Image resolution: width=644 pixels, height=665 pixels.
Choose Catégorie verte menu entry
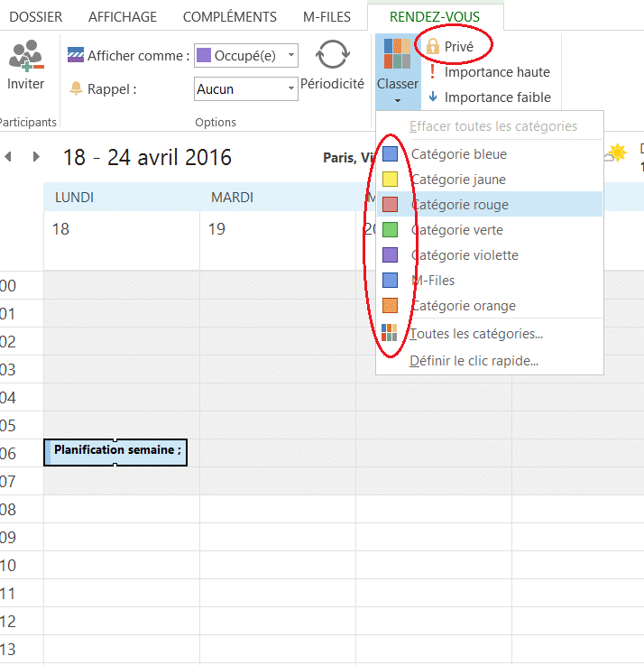pos(490,230)
